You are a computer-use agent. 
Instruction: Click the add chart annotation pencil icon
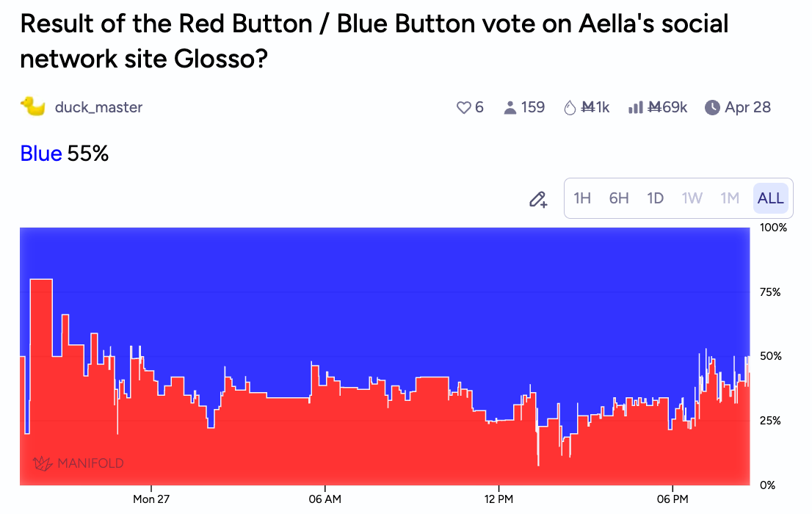538,199
